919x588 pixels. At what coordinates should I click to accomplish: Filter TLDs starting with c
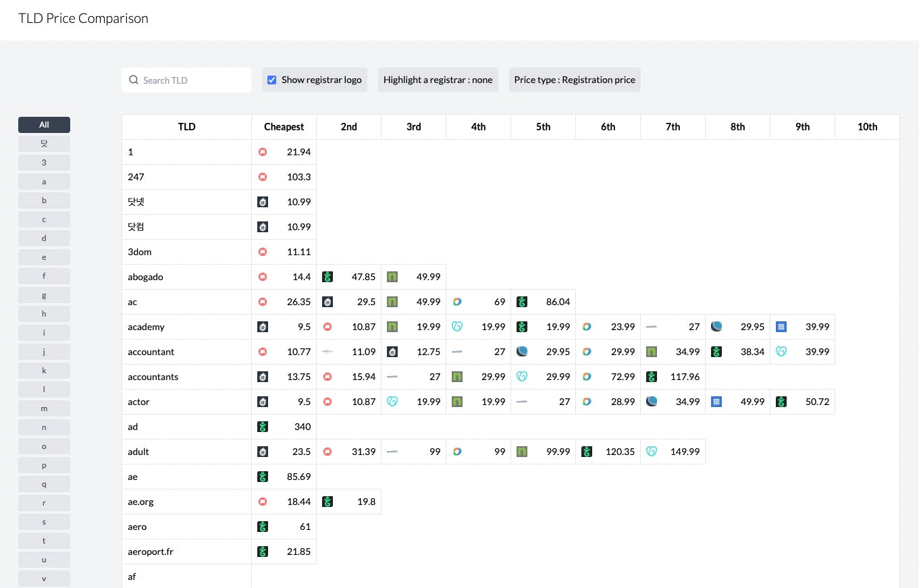click(44, 219)
